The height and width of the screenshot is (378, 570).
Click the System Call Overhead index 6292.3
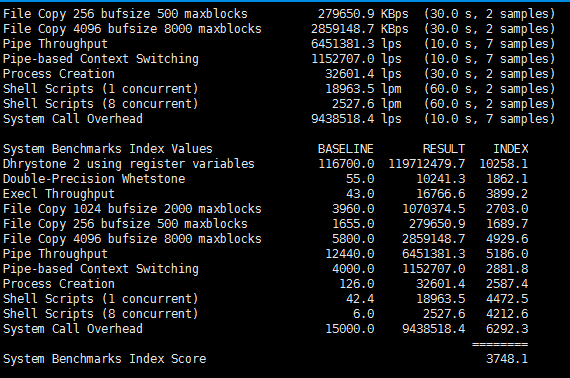pos(507,329)
